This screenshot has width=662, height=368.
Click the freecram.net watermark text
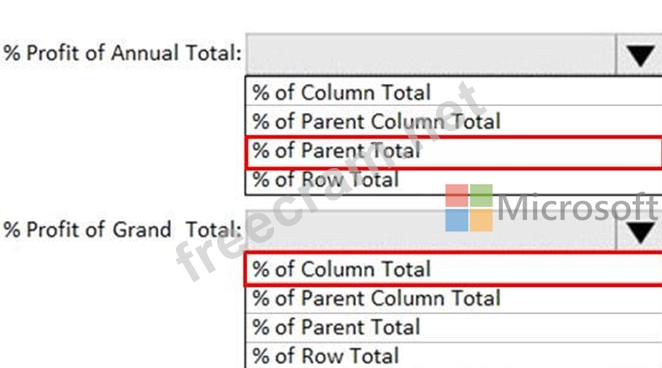pos(328,181)
